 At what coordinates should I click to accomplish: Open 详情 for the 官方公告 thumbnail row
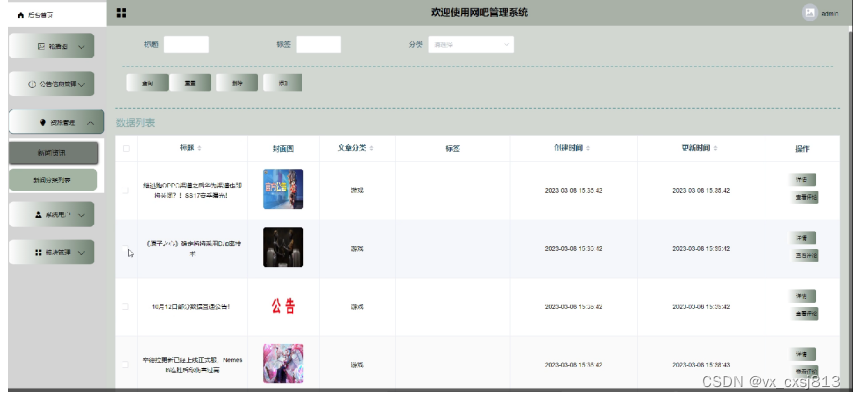(x=802, y=180)
